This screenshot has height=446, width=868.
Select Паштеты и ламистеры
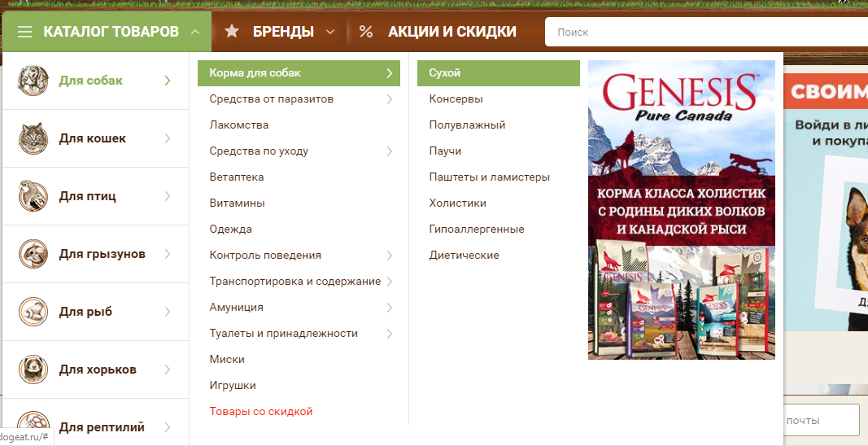[490, 177]
